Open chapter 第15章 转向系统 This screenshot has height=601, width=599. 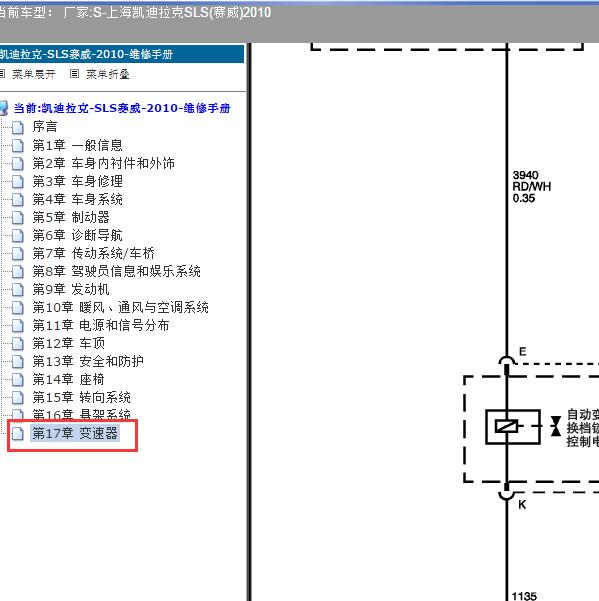pyautogui.click(x=82, y=397)
